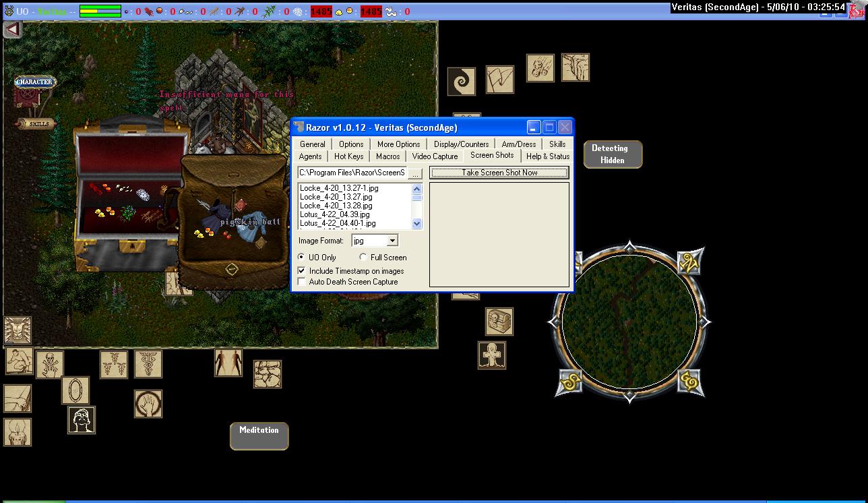Open the Hot Keys tab
The image size is (868, 503).
point(348,156)
